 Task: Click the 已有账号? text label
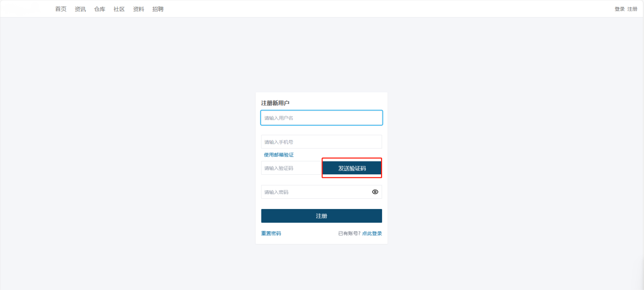tap(349, 233)
